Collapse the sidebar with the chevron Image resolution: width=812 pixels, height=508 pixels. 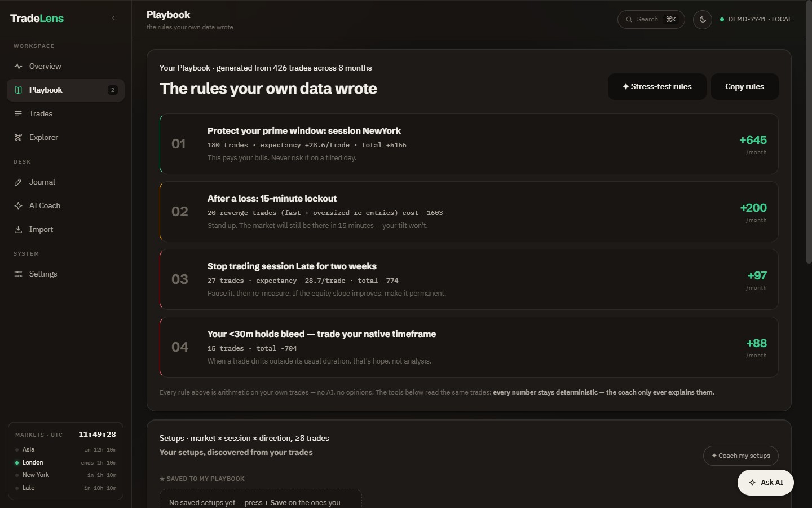113,18
